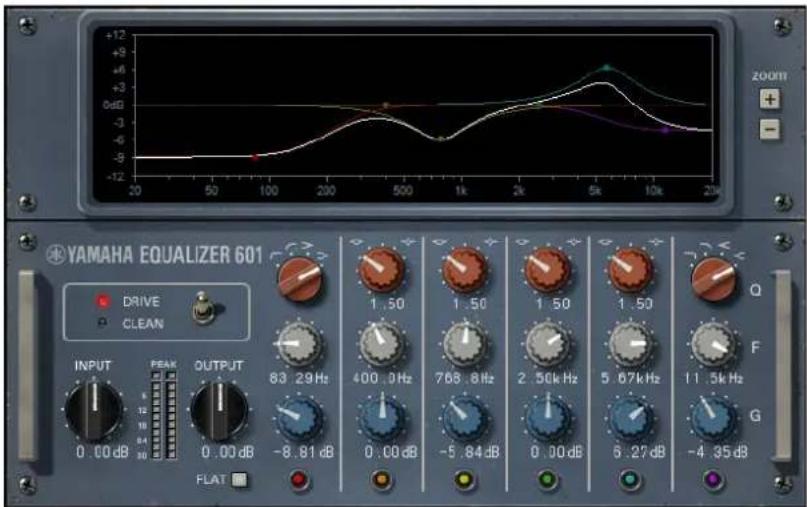The width and height of the screenshot is (807, 507).
Task: Click the -8.81 dB gain knob
Action: 299,418
